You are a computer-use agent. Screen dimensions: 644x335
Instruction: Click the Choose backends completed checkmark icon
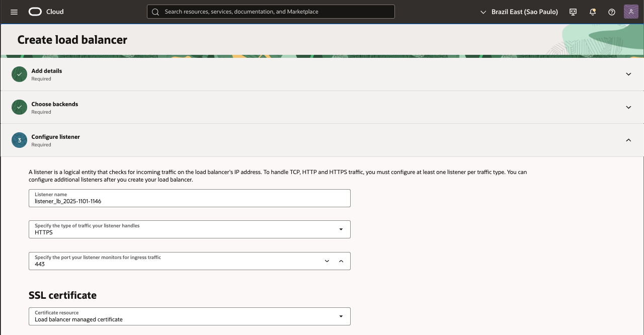[x=19, y=107]
